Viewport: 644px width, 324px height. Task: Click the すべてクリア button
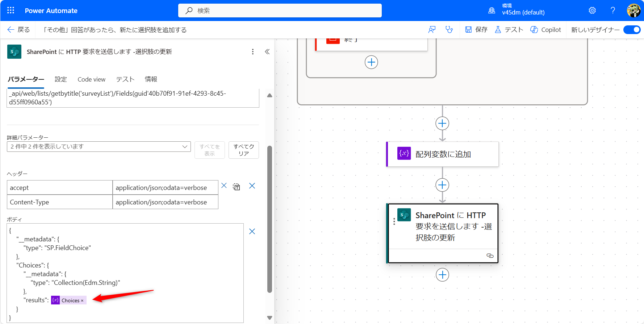click(244, 150)
